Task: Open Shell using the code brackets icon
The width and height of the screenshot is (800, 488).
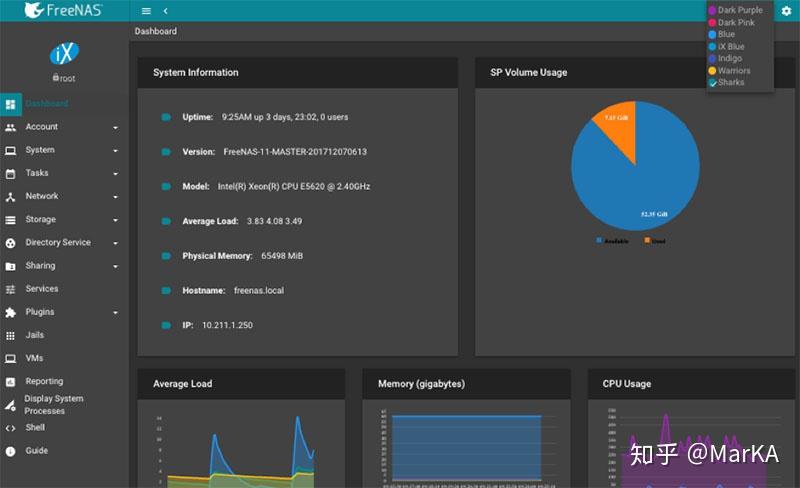Action: click(10, 428)
